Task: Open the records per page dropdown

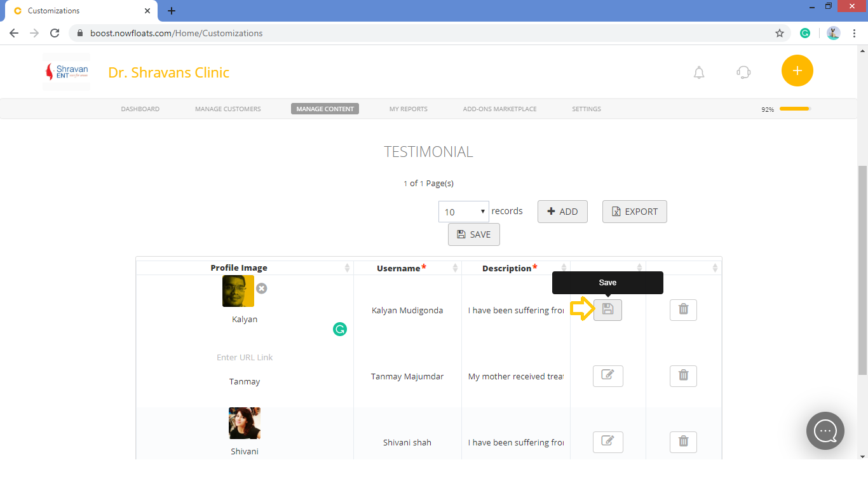Action: tap(463, 212)
